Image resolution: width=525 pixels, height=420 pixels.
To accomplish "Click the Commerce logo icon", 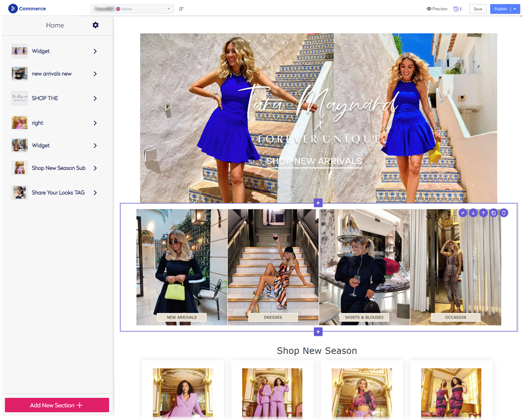I will 13,9.
